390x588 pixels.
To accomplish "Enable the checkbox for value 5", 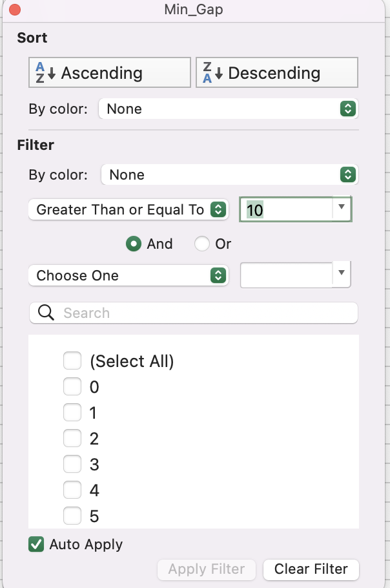I will [x=72, y=516].
